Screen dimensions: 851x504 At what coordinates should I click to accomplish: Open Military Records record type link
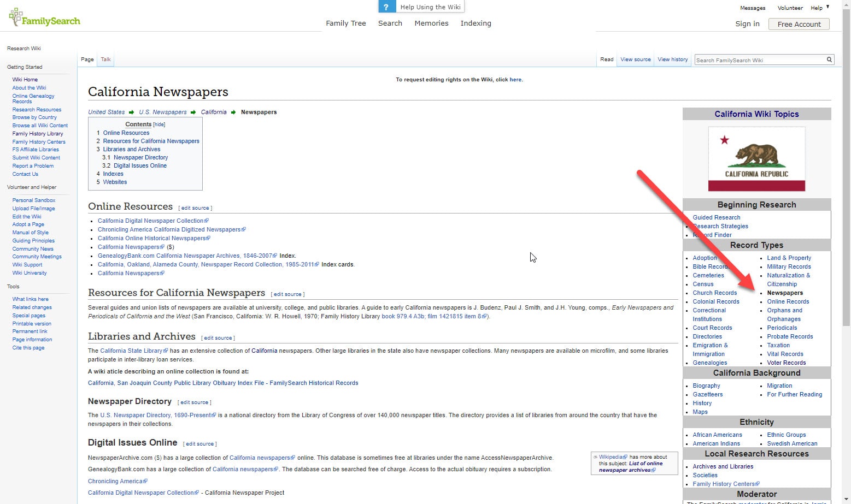point(789,266)
